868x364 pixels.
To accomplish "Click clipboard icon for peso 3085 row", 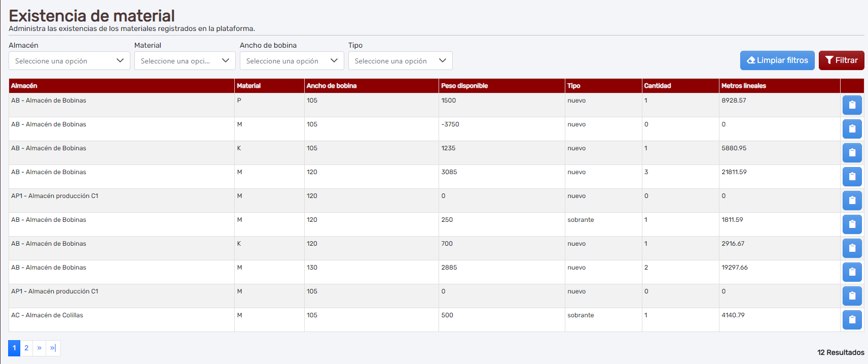I will pos(852,177).
